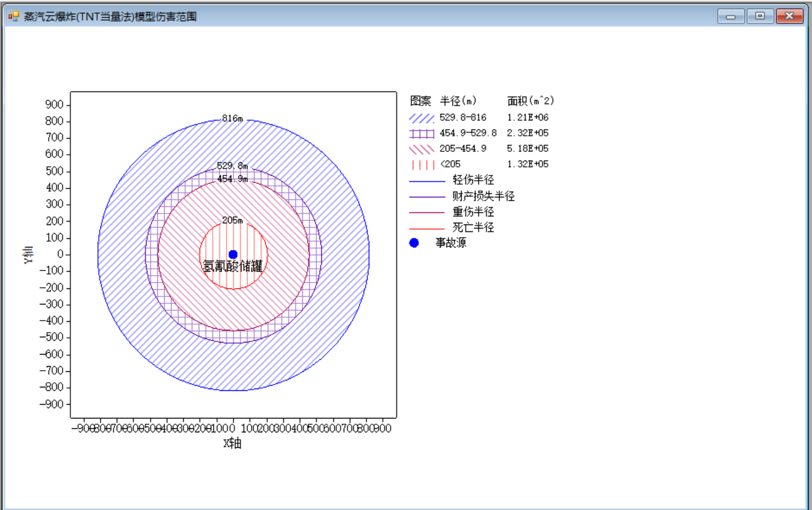Click the Y轴 axis title
This screenshot has height=510, width=812.
pos(28,254)
